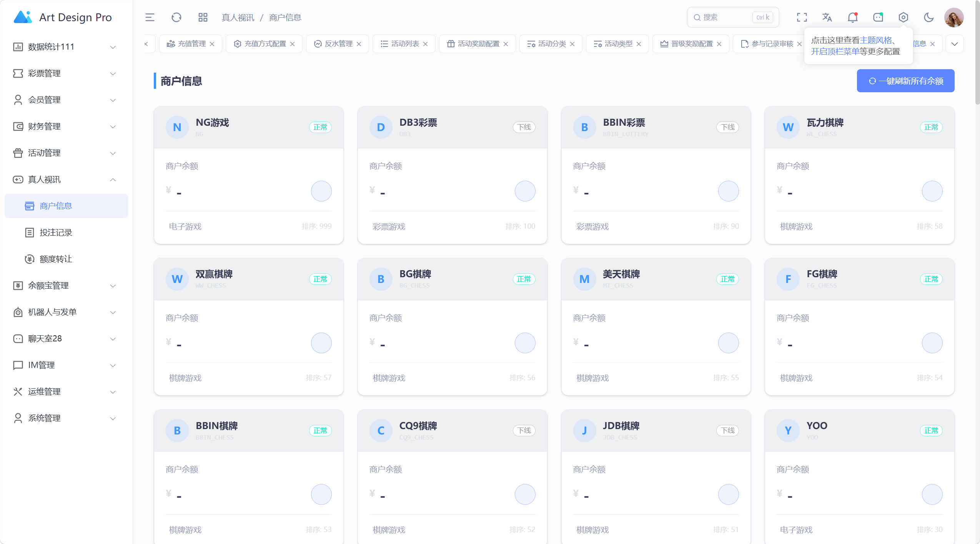This screenshot has width=980, height=544.
Task: Open the tab list dropdown chevron
Action: tap(954, 44)
